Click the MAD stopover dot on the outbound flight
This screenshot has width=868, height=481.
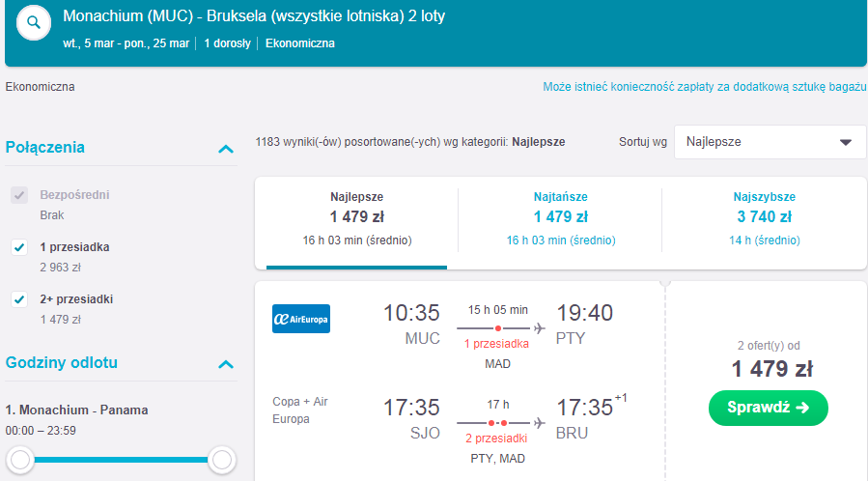pos(497,328)
